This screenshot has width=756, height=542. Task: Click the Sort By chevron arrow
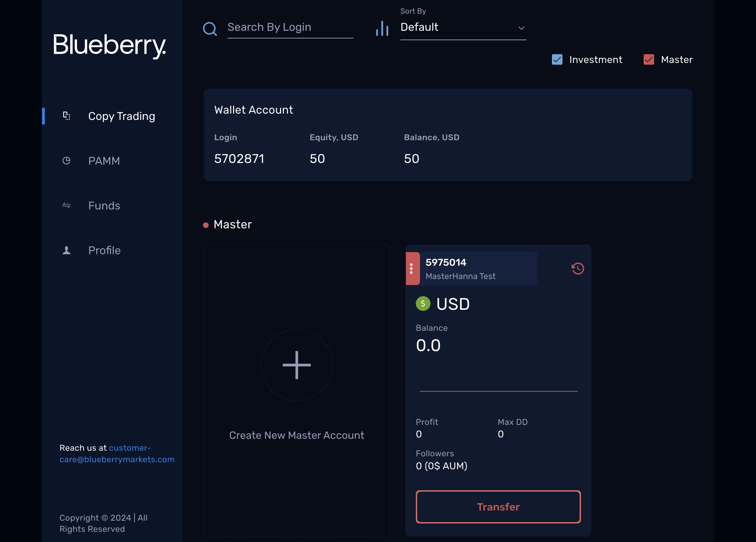(521, 28)
